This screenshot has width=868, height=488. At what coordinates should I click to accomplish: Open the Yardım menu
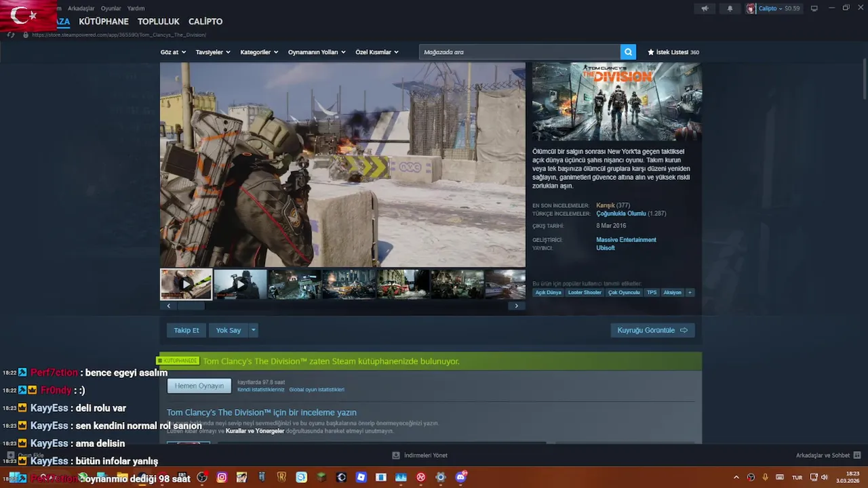click(x=136, y=8)
